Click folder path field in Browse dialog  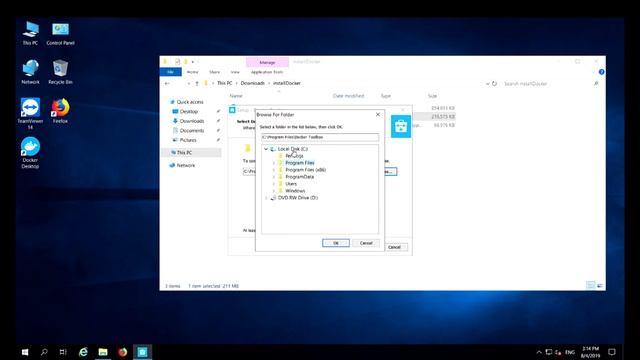(320, 137)
